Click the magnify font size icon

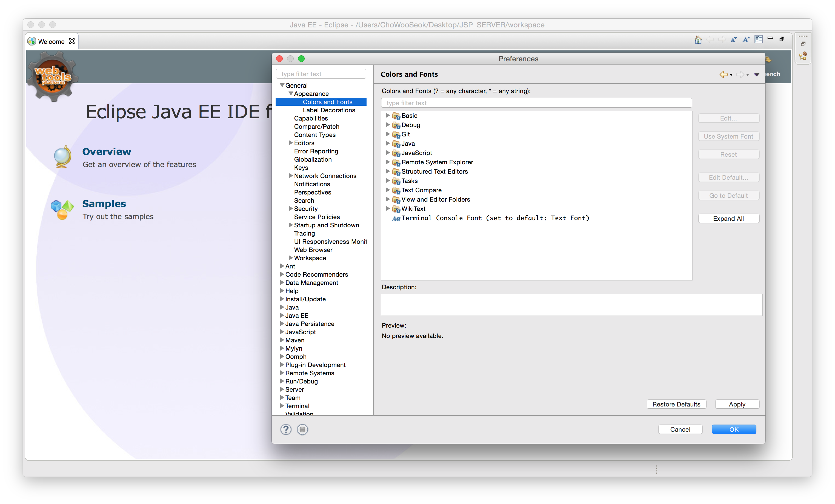[746, 40]
